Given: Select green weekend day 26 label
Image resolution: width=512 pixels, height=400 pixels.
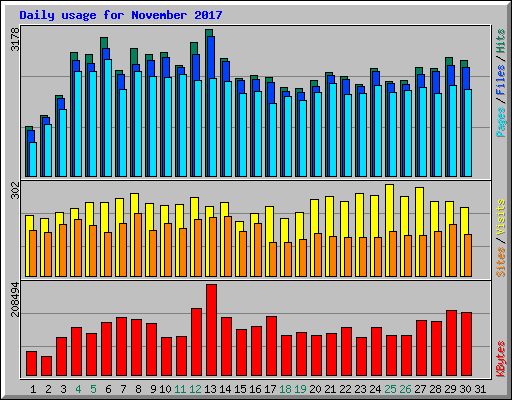Looking at the screenshot, I should [x=405, y=389].
